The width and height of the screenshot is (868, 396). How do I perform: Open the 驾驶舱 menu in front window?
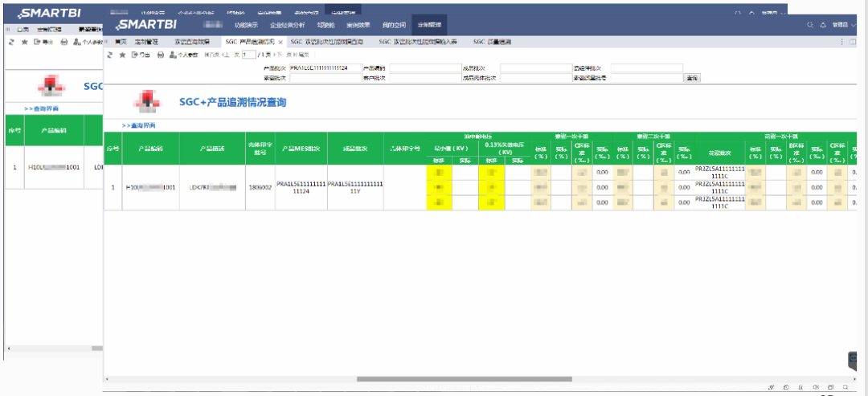pos(325,25)
